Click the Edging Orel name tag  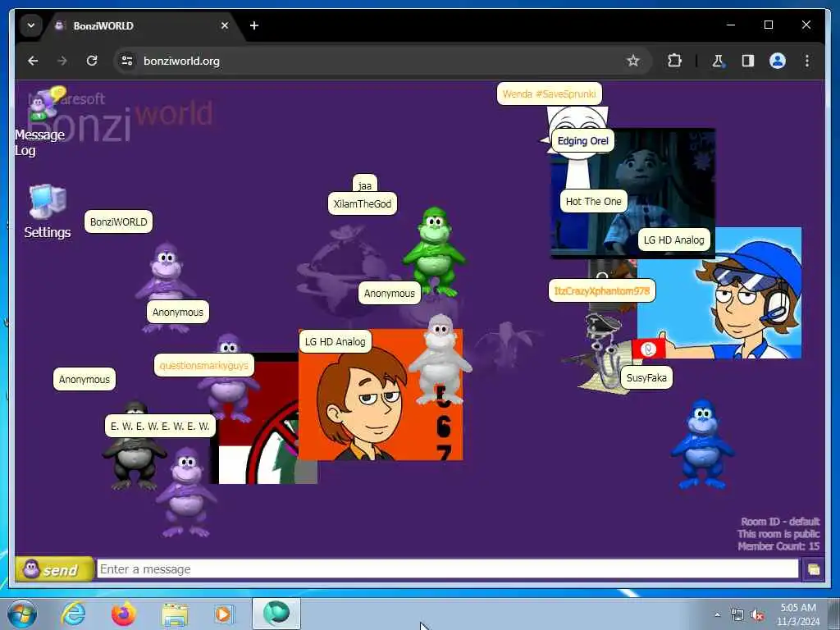click(583, 141)
